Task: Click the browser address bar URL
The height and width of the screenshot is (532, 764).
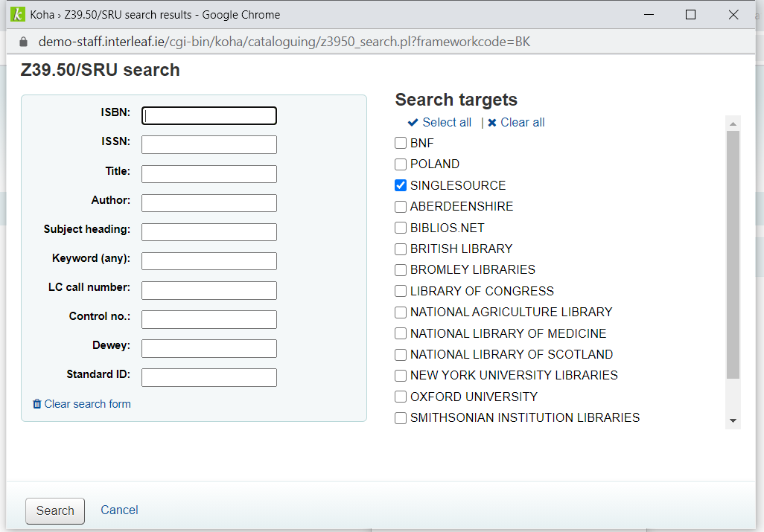Action: pyautogui.click(x=284, y=42)
